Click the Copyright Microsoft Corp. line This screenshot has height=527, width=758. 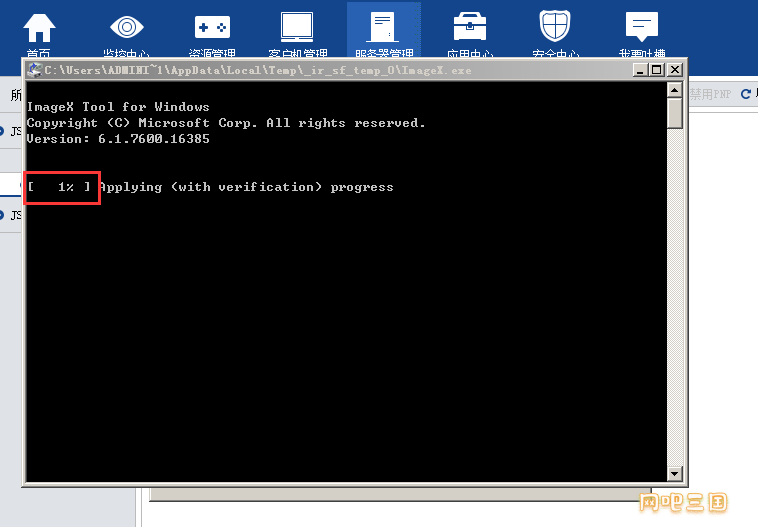pos(226,123)
